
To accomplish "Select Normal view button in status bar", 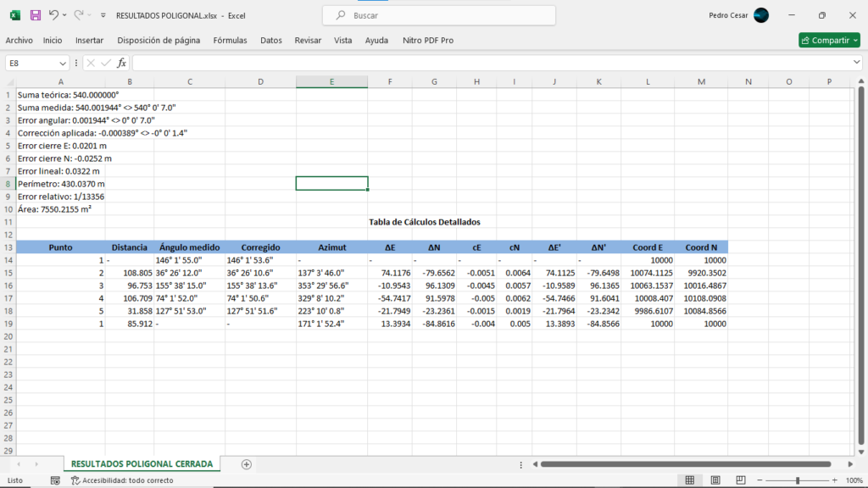I will point(690,480).
